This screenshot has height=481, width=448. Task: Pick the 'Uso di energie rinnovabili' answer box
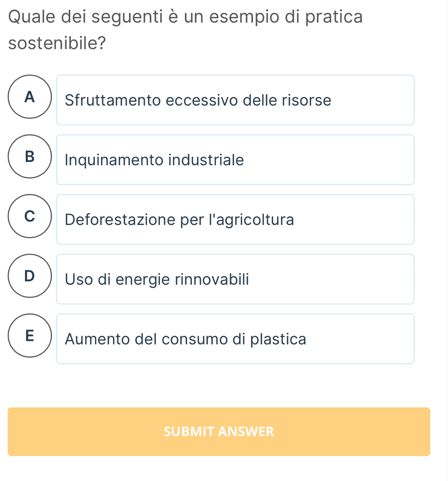[235, 279]
